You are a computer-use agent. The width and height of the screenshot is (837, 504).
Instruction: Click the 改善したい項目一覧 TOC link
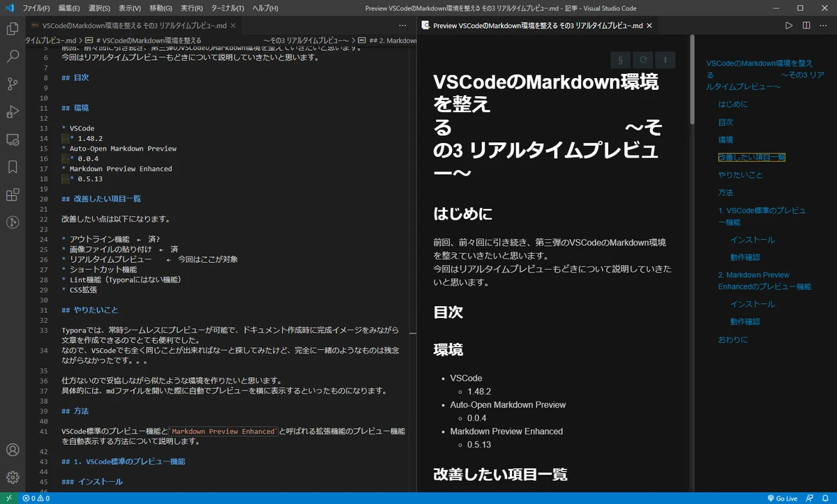(x=752, y=158)
